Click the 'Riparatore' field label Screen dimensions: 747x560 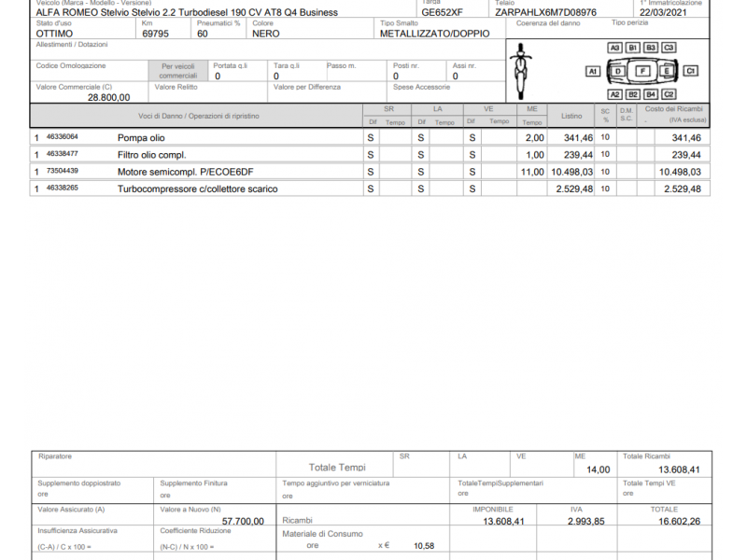click(x=55, y=456)
